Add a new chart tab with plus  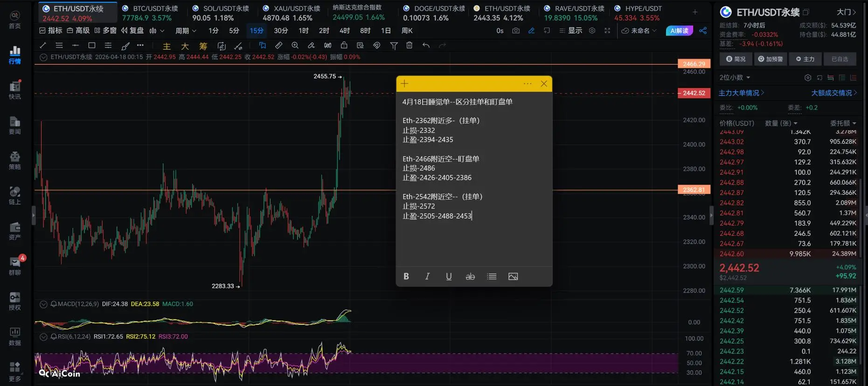coord(695,12)
